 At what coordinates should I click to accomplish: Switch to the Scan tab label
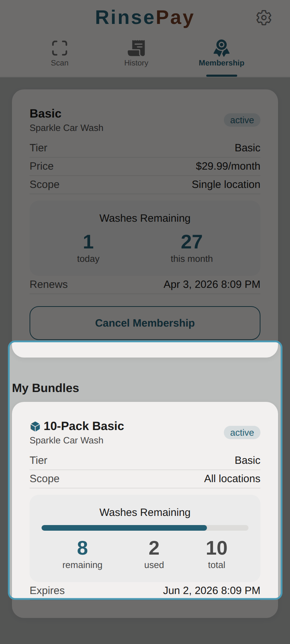point(59,63)
